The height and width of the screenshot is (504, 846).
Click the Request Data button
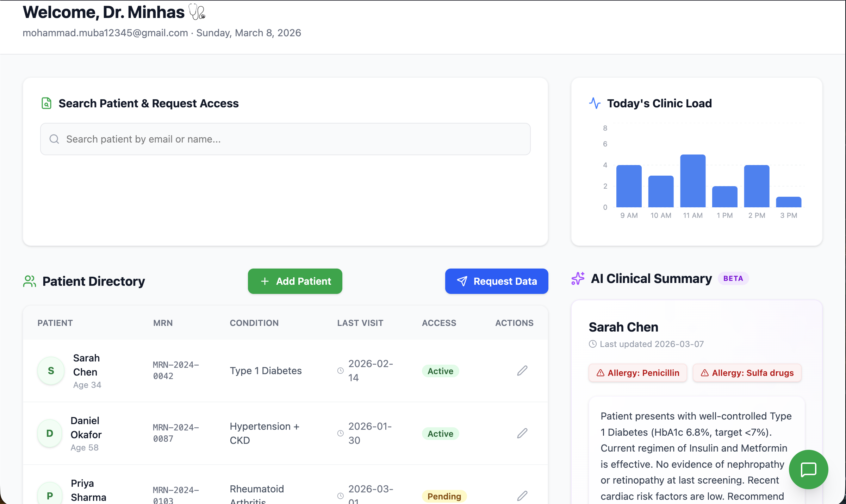[496, 281]
